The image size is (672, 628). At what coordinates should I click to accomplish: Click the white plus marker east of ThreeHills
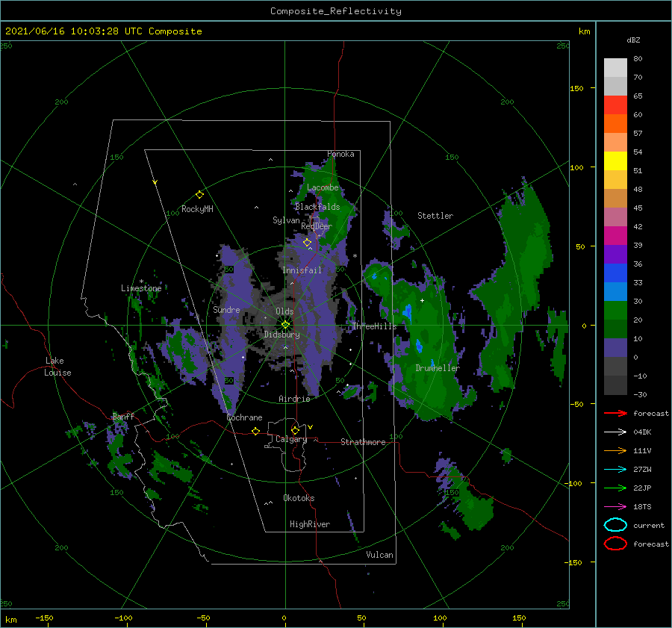pos(422,300)
